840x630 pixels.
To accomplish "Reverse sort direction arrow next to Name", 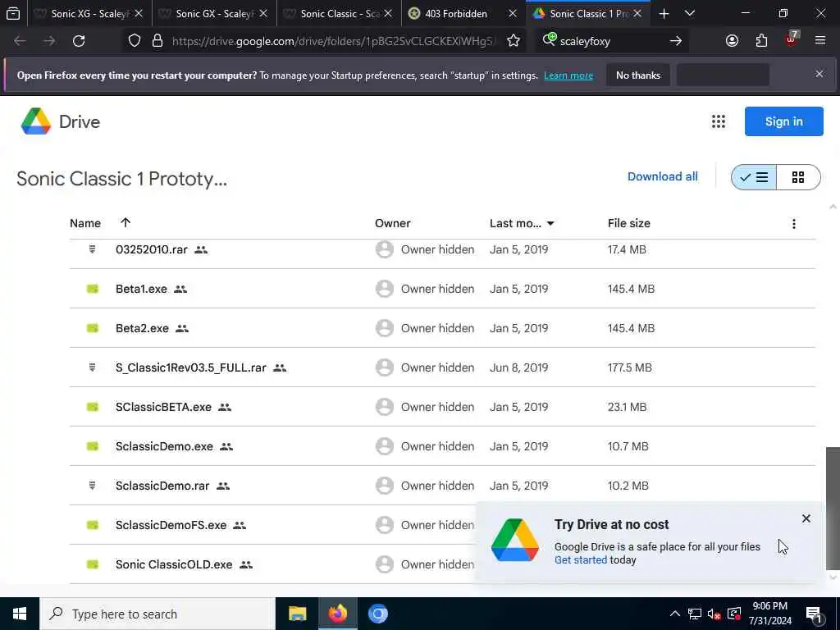I will [126, 223].
